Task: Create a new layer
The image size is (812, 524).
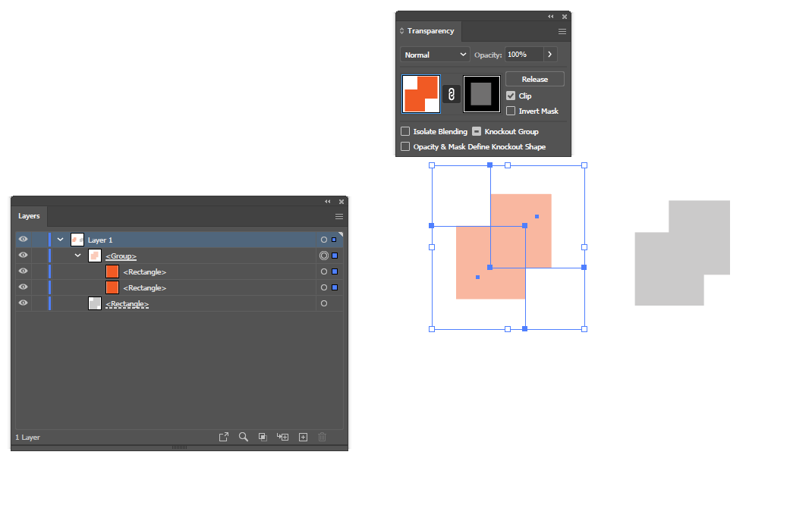Action: tap(303, 437)
